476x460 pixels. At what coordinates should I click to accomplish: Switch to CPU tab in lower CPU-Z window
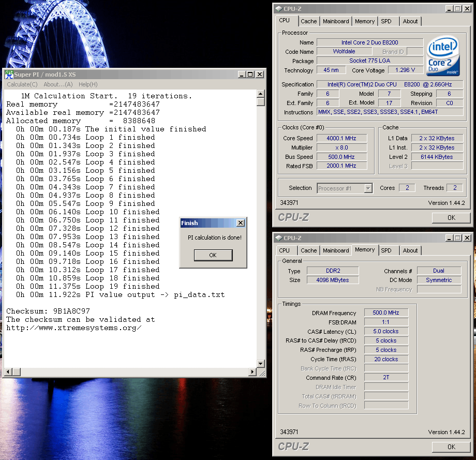point(285,250)
